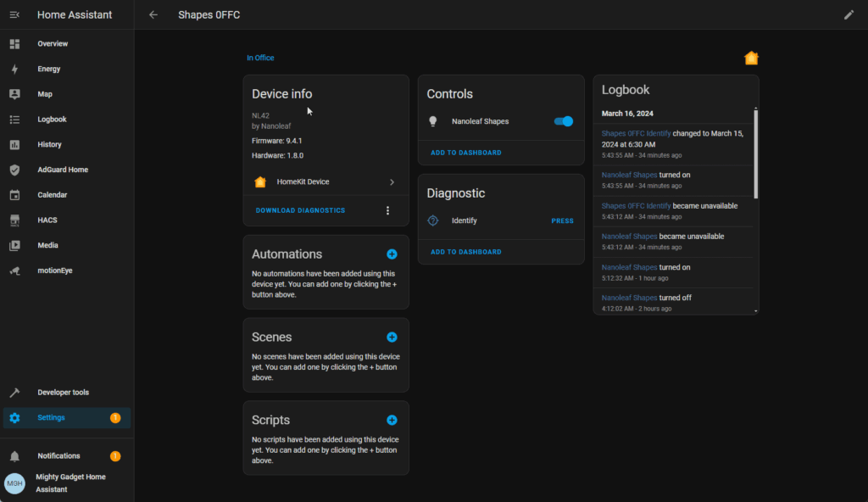Open the In Office area link
This screenshot has width=868, height=502.
[260, 58]
